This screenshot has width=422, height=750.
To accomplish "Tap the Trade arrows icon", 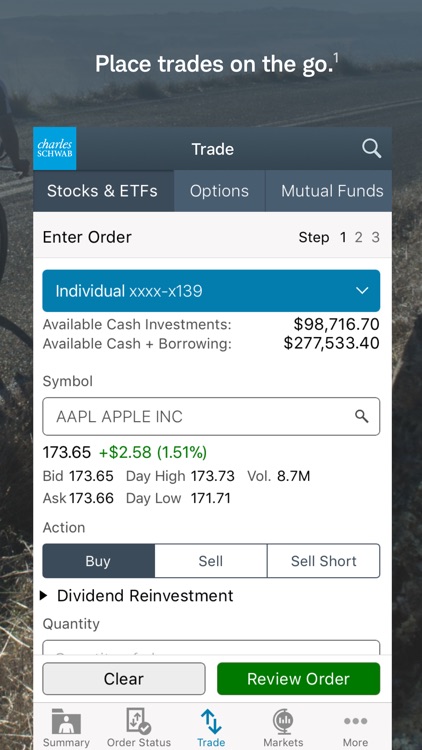I will point(211,721).
